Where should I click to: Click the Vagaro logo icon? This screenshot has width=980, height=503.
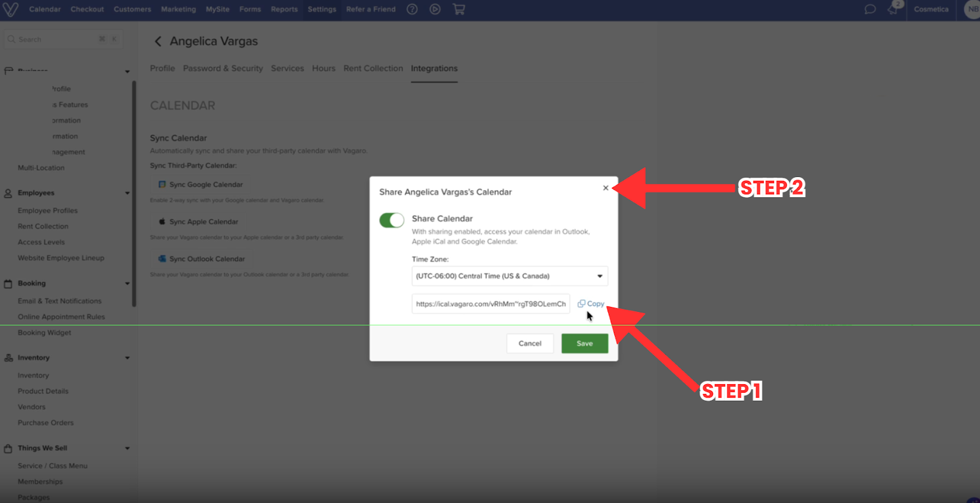coord(10,9)
